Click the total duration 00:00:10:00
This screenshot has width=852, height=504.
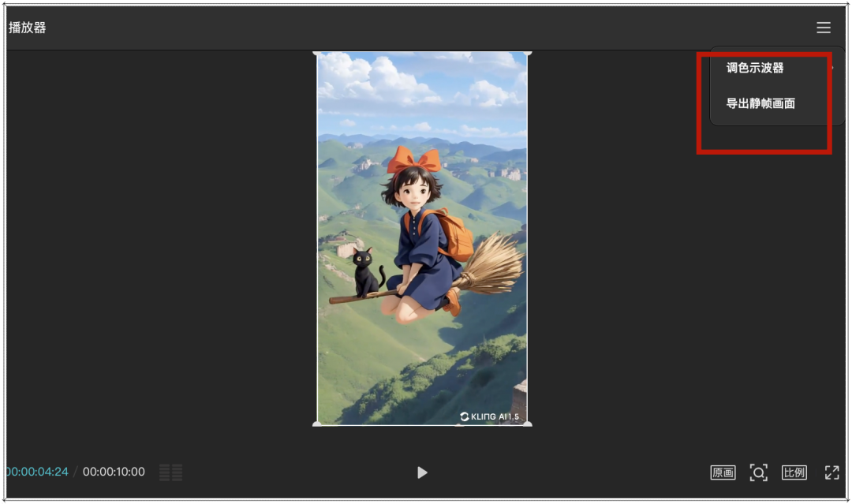pyautogui.click(x=114, y=472)
